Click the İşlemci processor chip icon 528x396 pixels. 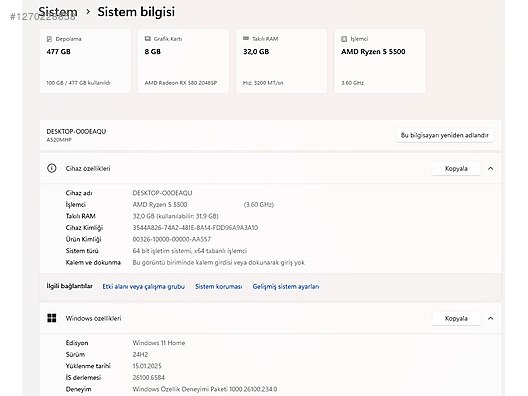coord(344,39)
